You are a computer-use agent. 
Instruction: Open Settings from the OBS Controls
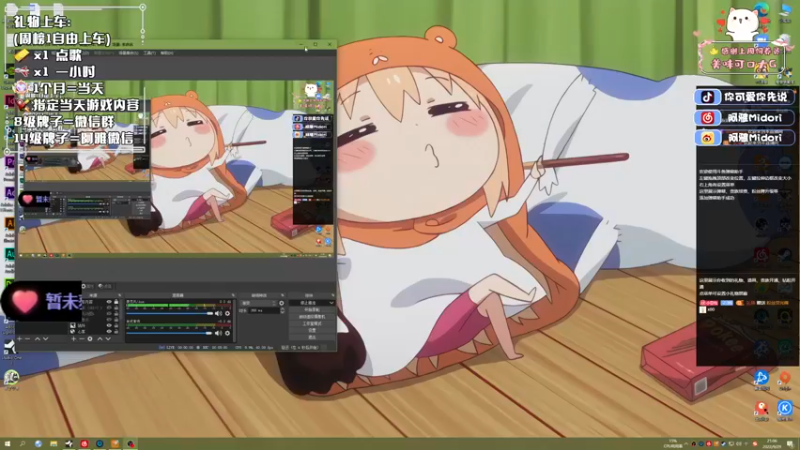[x=312, y=330]
